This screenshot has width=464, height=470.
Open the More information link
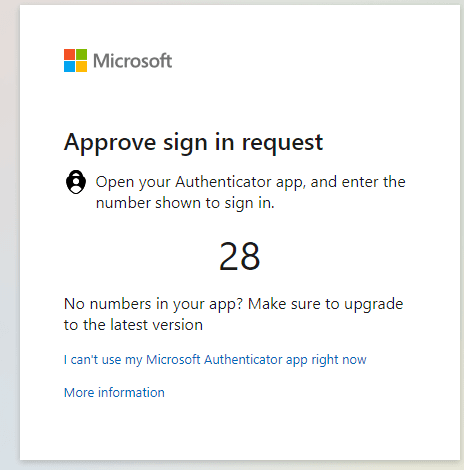114,393
